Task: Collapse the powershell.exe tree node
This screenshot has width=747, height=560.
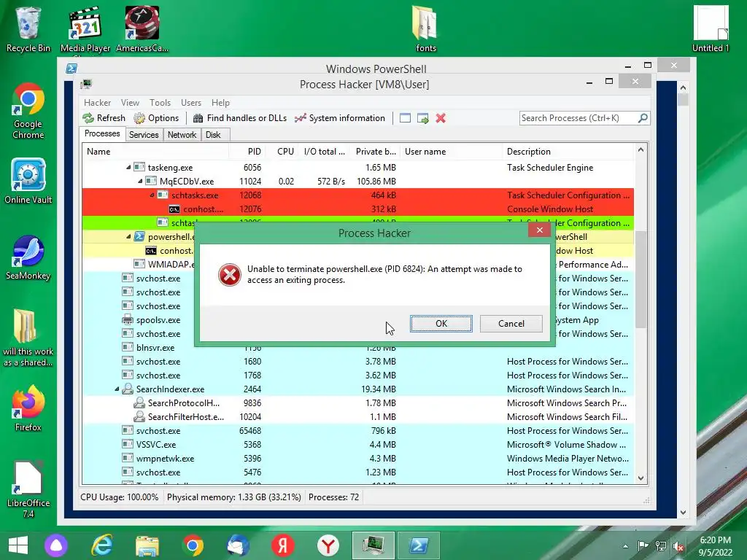Action: tap(128, 237)
